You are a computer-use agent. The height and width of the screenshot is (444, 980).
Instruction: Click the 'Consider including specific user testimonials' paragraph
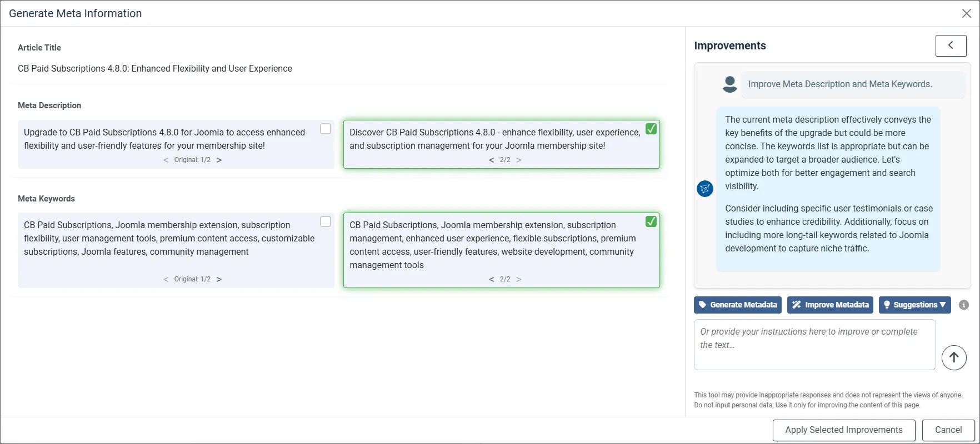tap(829, 228)
